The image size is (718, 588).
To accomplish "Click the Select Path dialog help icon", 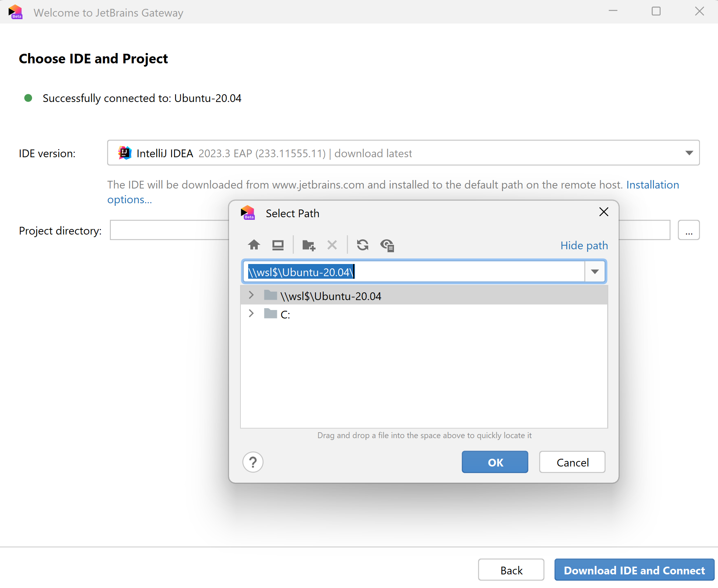I will (253, 462).
